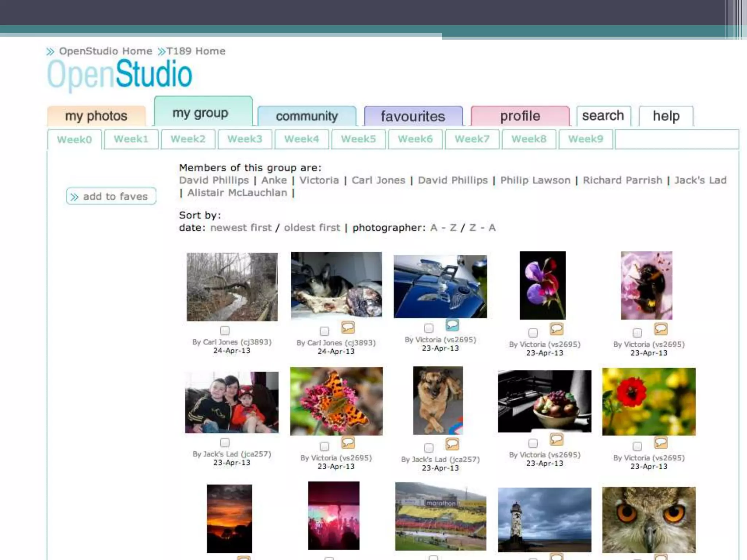Tick checkbox under the family sofa photo
The image size is (747, 560).
pos(225,443)
